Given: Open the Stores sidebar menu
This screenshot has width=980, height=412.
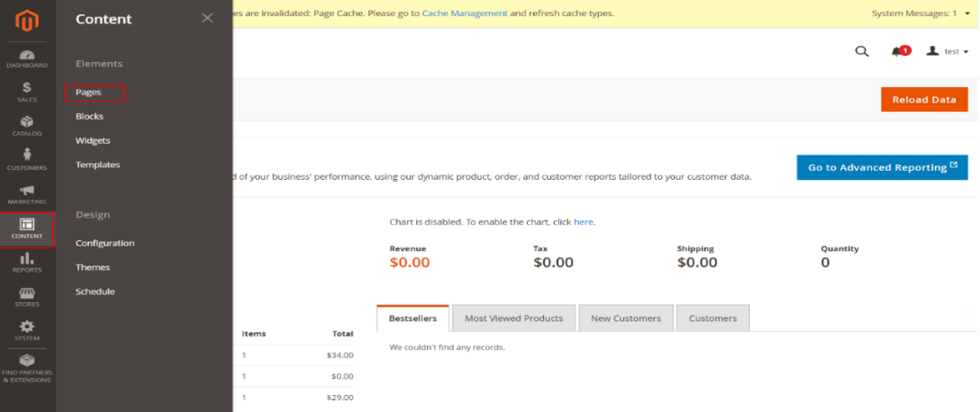Looking at the screenshot, I should [27, 298].
